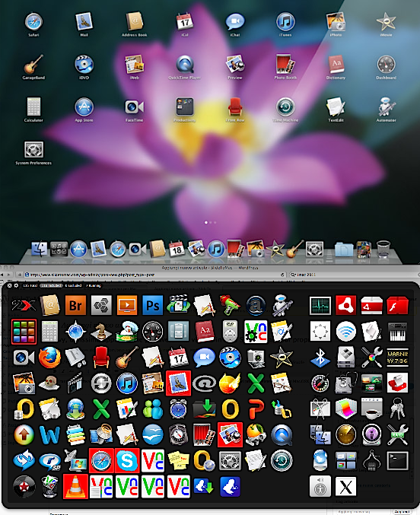Open iWeb in Launchpad
Viewport: 420px width, 515px height.
[135, 65]
